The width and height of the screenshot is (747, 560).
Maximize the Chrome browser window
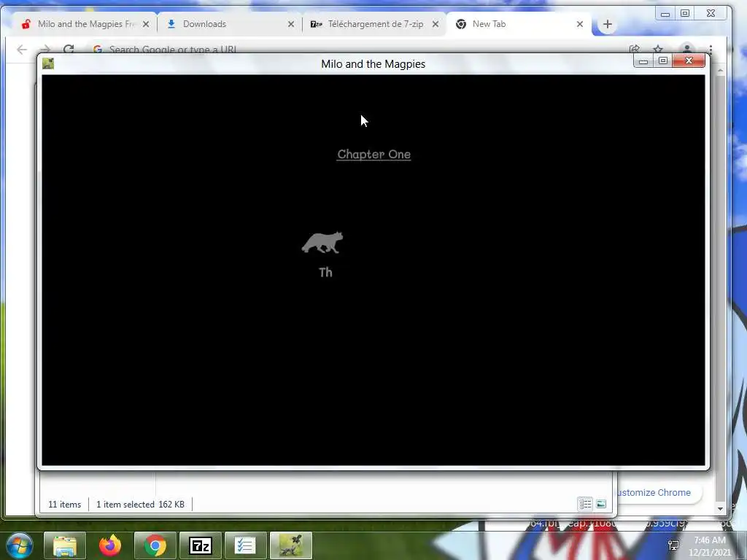684,13
